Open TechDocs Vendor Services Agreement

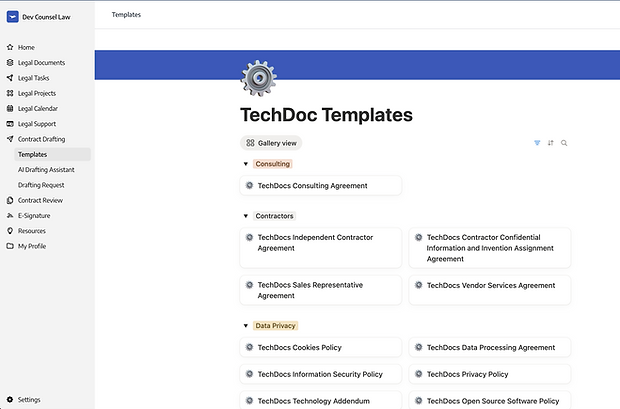tap(490, 290)
